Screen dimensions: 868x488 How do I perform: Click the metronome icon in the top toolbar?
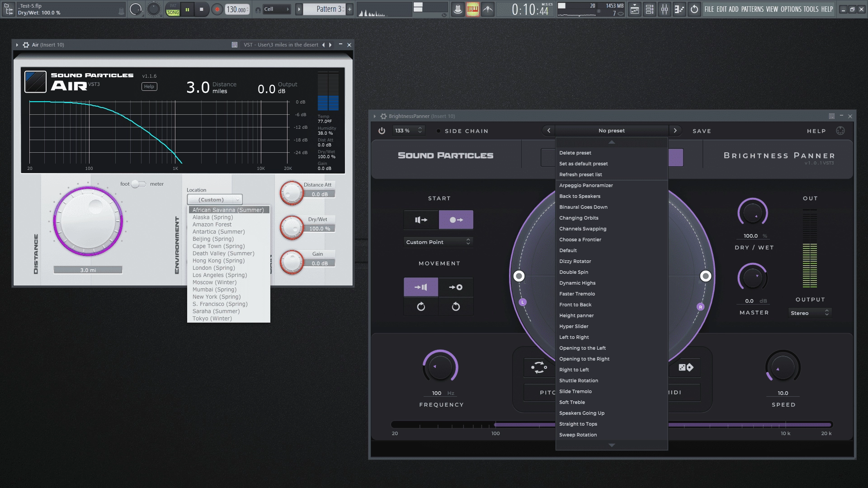click(458, 9)
